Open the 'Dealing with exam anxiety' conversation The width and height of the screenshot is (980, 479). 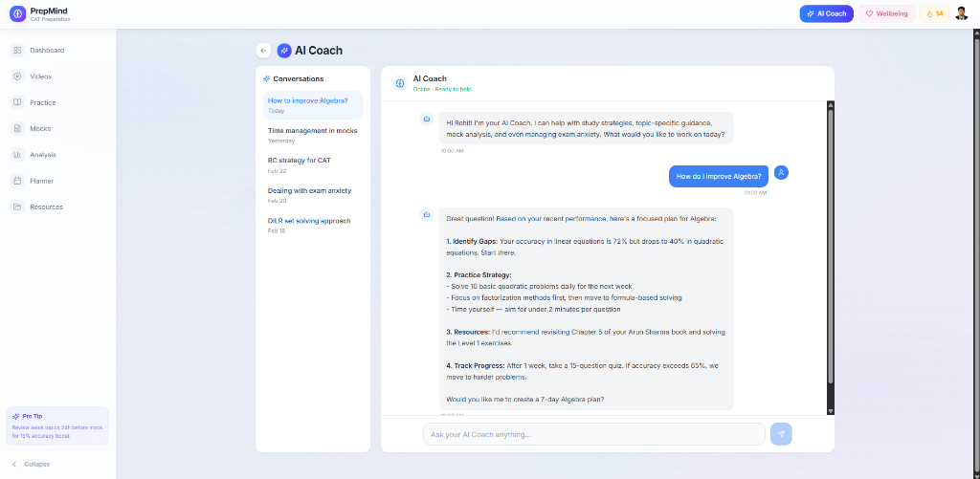313,195
